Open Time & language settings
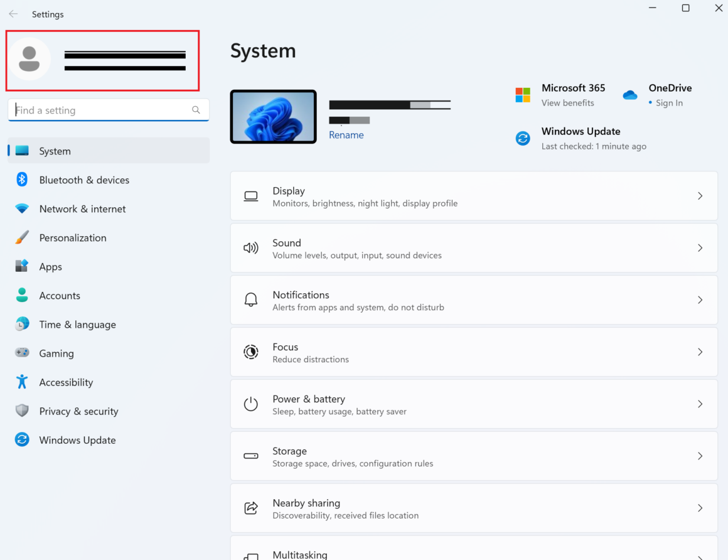The width and height of the screenshot is (728, 560). [77, 324]
